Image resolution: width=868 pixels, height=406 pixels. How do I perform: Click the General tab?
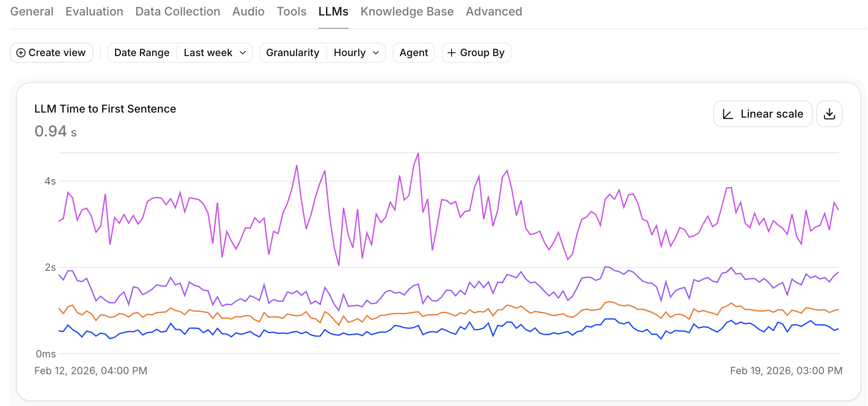coord(32,11)
